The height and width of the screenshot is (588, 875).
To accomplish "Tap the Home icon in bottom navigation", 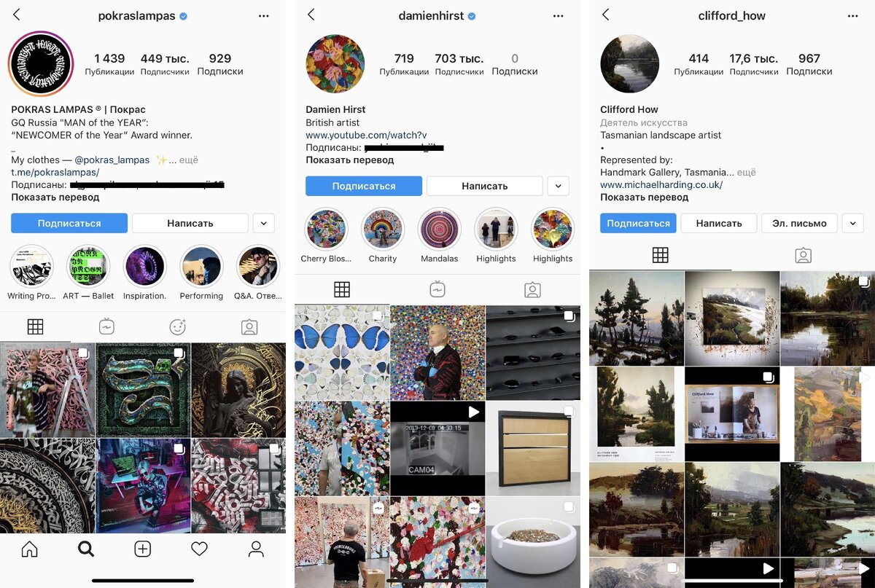I will pyautogui.click(x=29, y=549).
